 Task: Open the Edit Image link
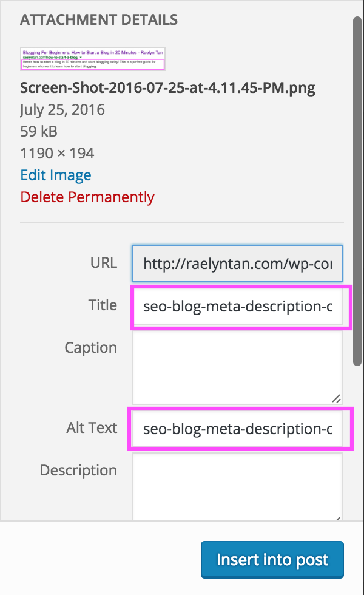coord(56,175)
